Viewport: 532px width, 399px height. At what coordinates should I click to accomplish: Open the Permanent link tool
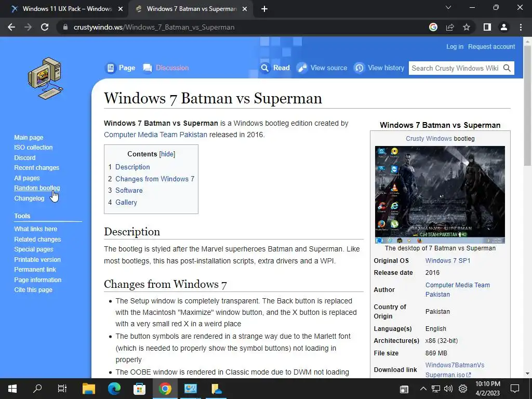click(35, 270)
